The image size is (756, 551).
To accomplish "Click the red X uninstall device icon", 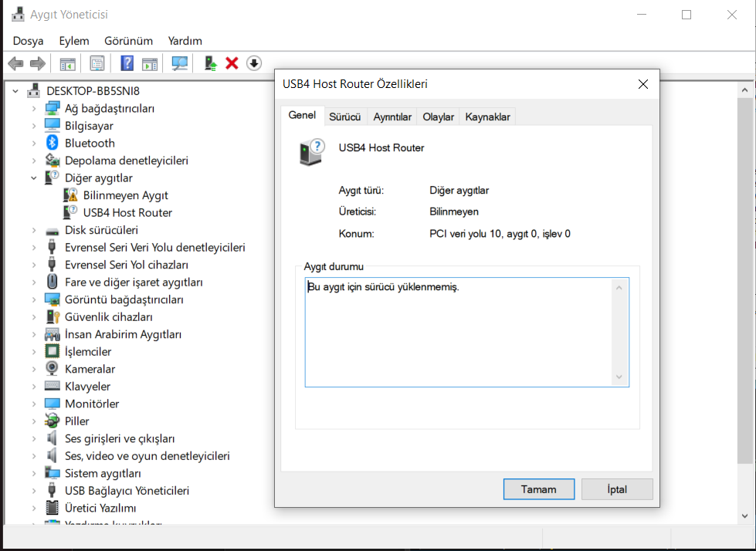I will 232,63.
